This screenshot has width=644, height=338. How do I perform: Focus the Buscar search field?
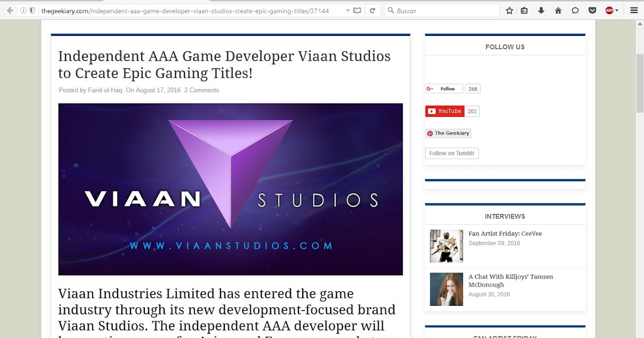(x=442, y=11)
